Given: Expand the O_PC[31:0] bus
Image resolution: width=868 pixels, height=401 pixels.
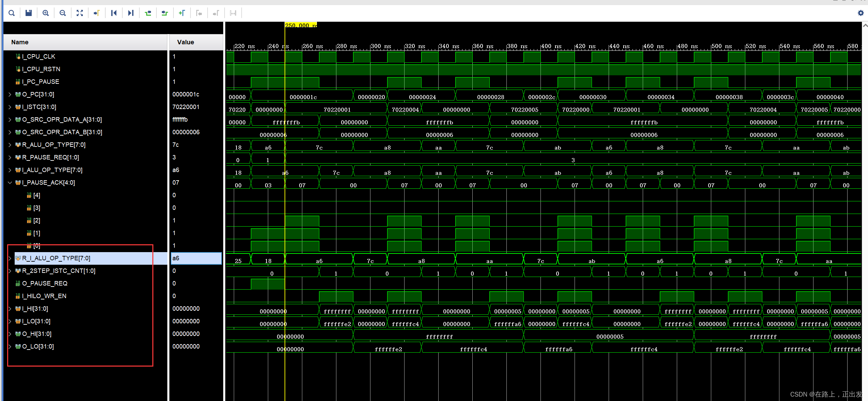Looking at the screenshot, I should pyautogui.click(x=10, y=94).
